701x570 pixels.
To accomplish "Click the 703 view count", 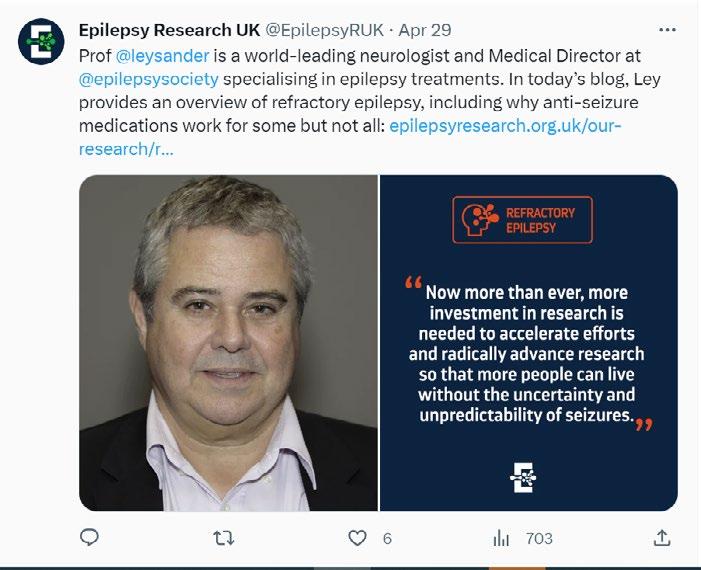I will 539,538.
